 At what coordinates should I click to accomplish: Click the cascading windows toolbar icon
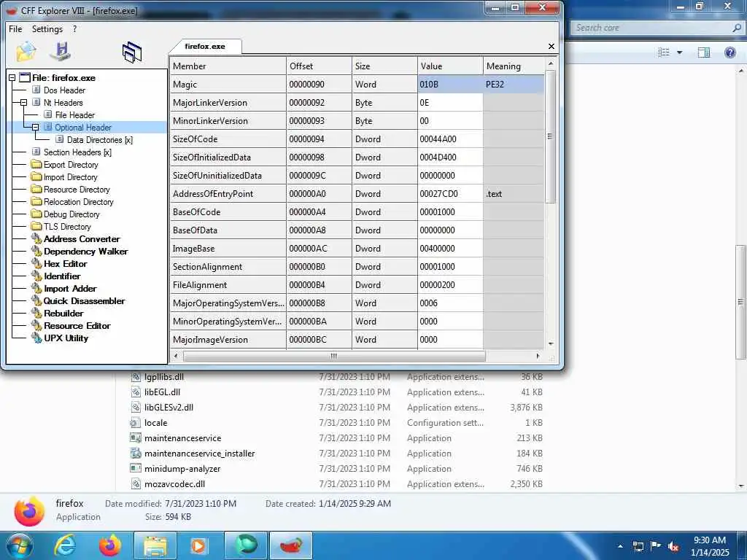pyautogui.click(x=132, y=52)
